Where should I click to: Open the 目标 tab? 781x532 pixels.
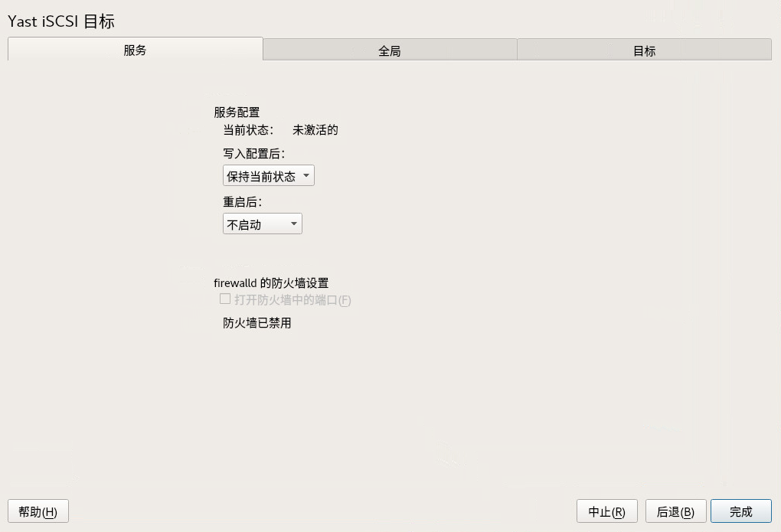645,51
